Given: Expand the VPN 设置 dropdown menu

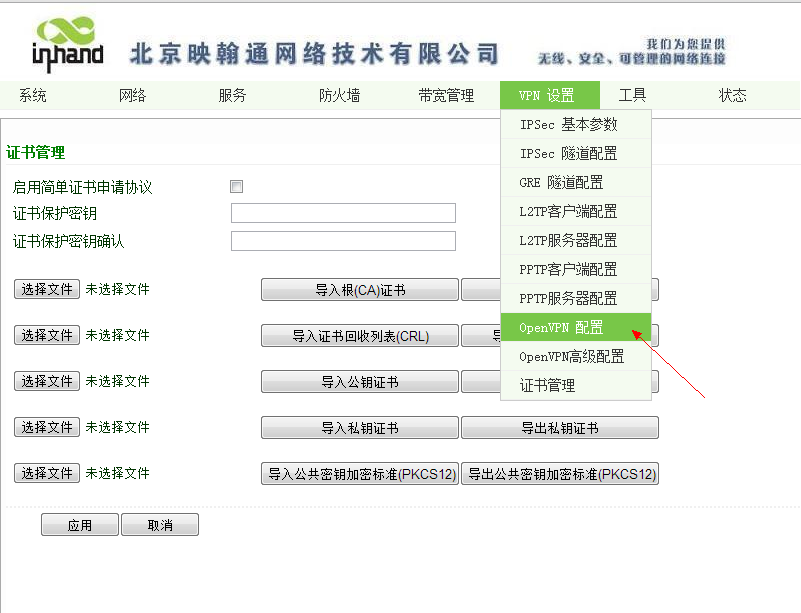Looking at the screenshot, I should pos(548,96).
